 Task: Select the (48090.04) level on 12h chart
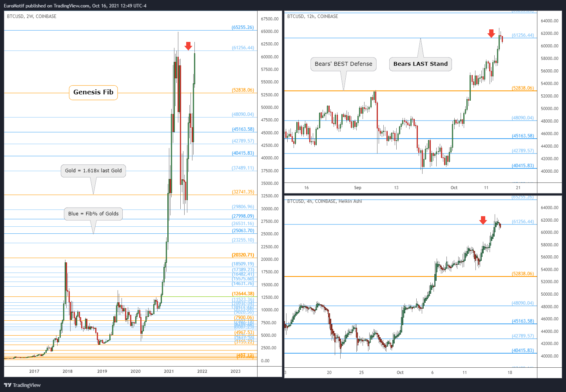(523, 118)
